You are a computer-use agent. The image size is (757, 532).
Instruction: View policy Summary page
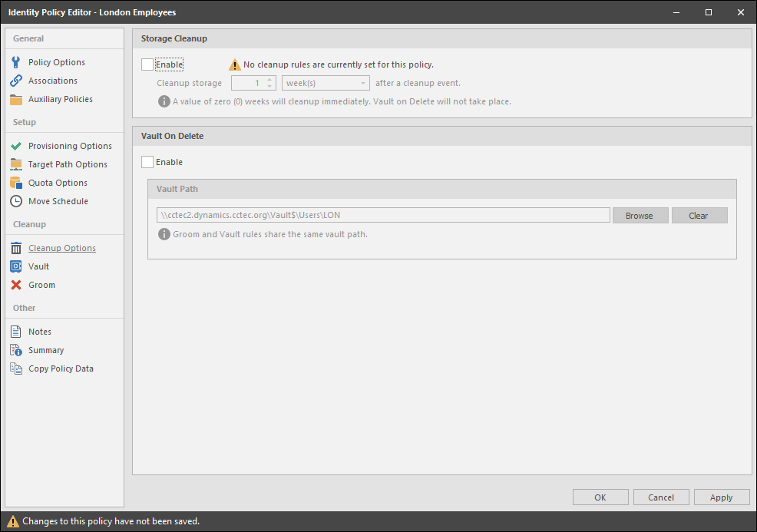[46, 350]
